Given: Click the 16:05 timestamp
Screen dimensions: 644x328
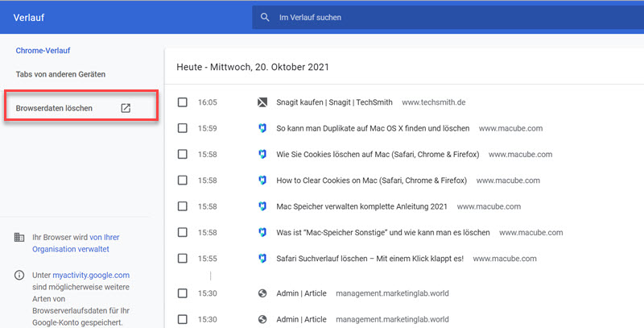Looking at the screenshot, I should tap(208, 102).
